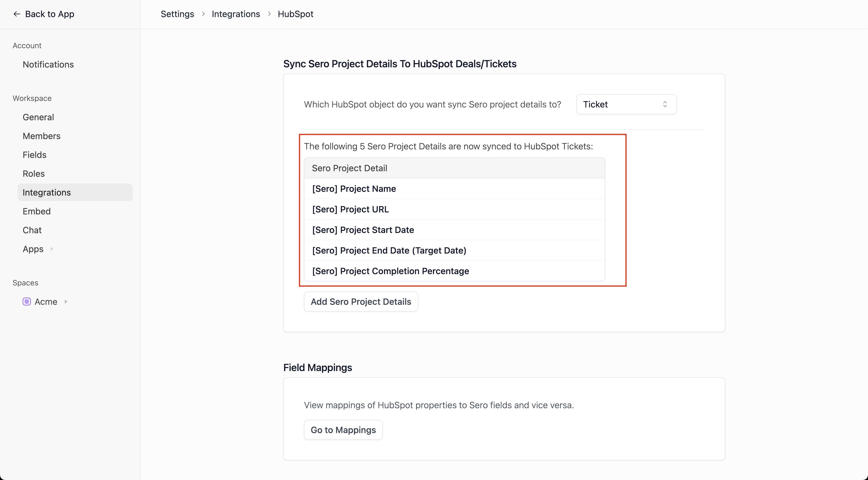Click the Settings breadcrumb link

pyautogui.click(x=177, y=14)
